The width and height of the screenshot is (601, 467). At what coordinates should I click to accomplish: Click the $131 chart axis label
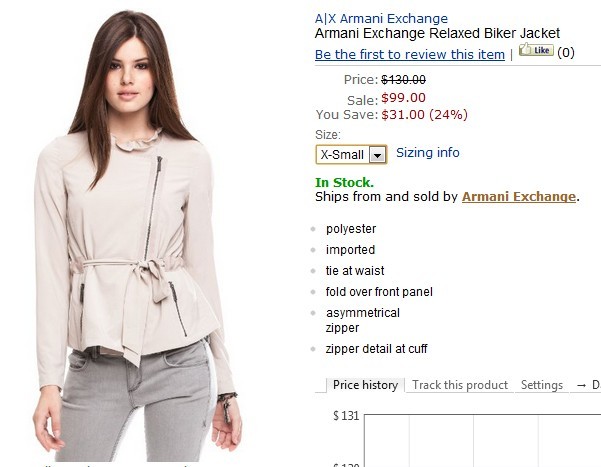[x=346, y=416]
